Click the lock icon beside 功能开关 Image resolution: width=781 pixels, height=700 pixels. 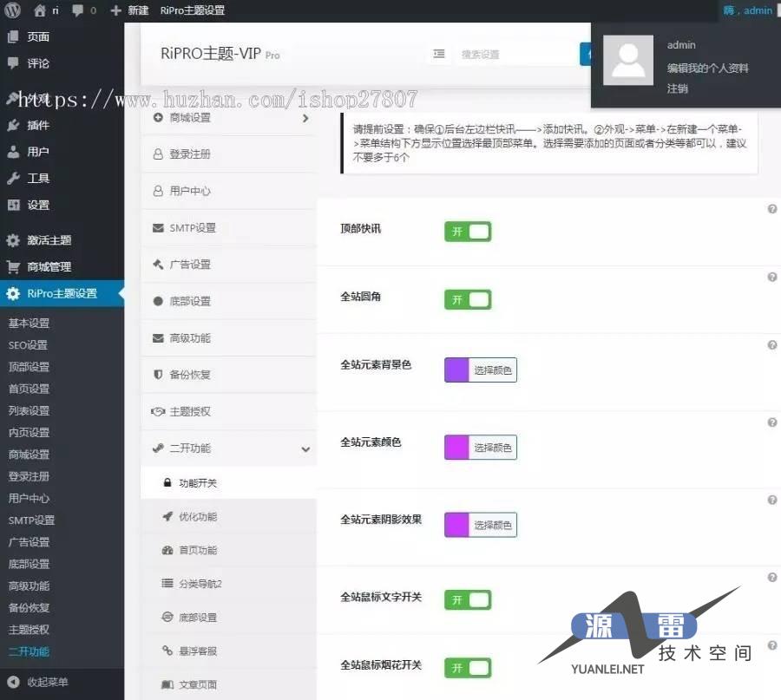click(167, 482)
